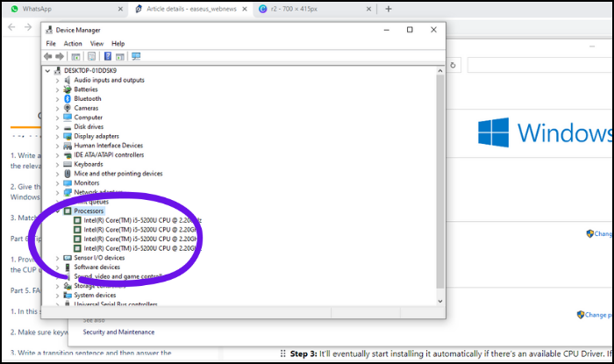Expand the Disk drives node arrow
The width and height of the screenshot is (614, 364).
coord(57,127)
